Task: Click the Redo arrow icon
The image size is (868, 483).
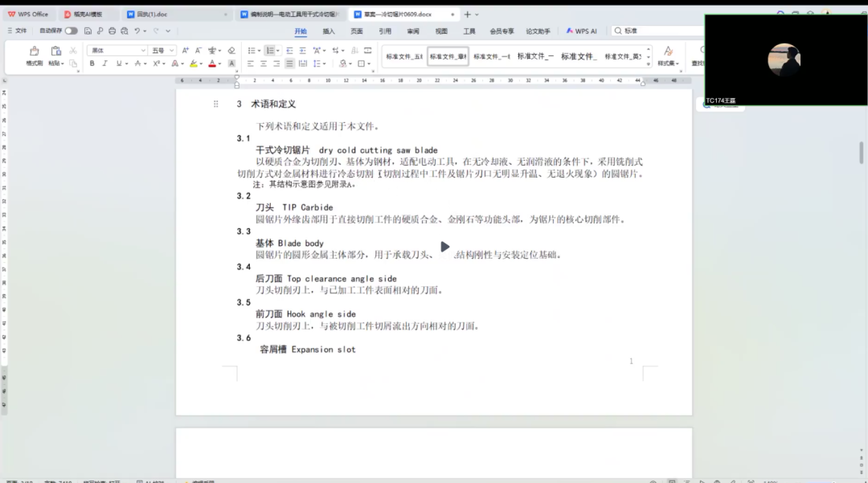Action: point(156,31)
